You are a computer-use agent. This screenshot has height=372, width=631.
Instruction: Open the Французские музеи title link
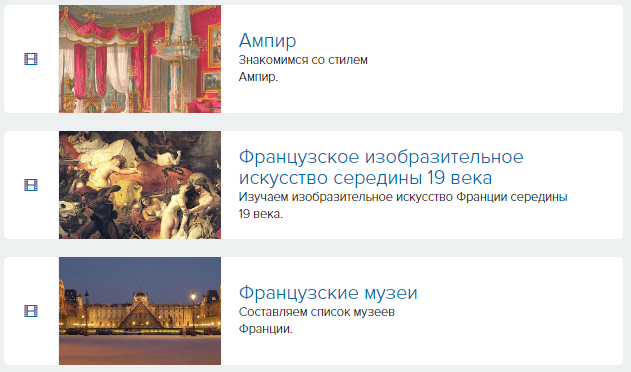coord(328,293)
